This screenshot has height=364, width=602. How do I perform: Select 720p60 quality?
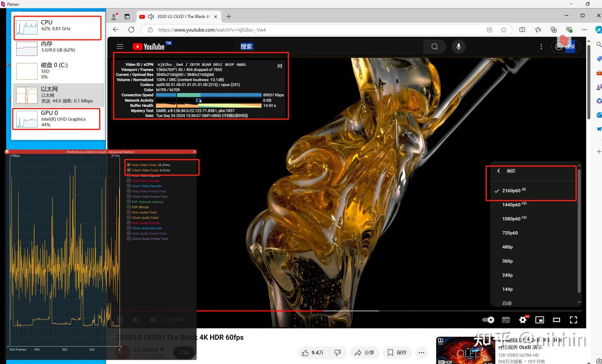pos(534,233)
